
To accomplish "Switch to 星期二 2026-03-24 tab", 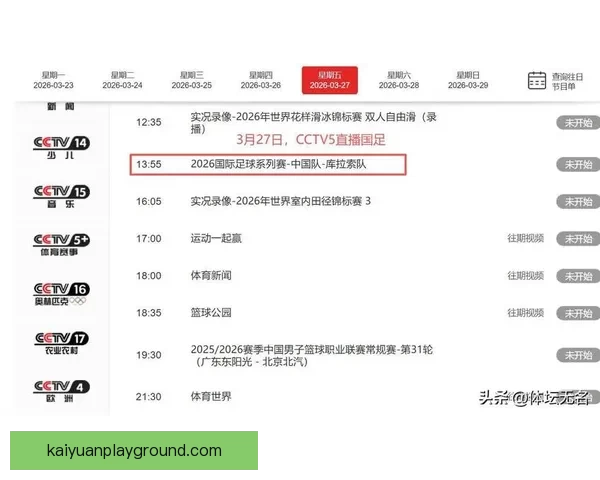I will pyautogui.click(x=122, y=80).
